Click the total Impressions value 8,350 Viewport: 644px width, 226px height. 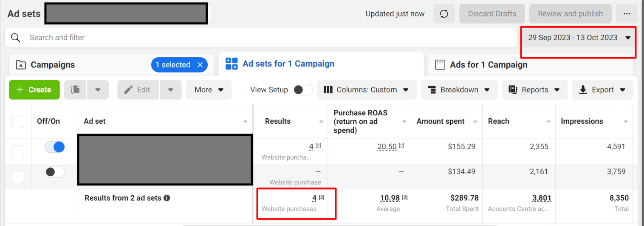pyautogui.click(x=619, y=198)
